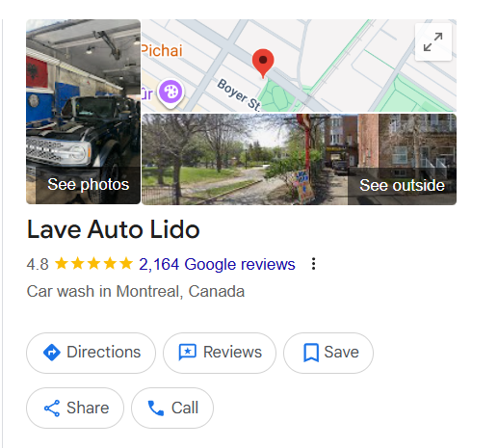Expand the map with fullscreen arrows icon
498x448 pixels.
point(433,42)
